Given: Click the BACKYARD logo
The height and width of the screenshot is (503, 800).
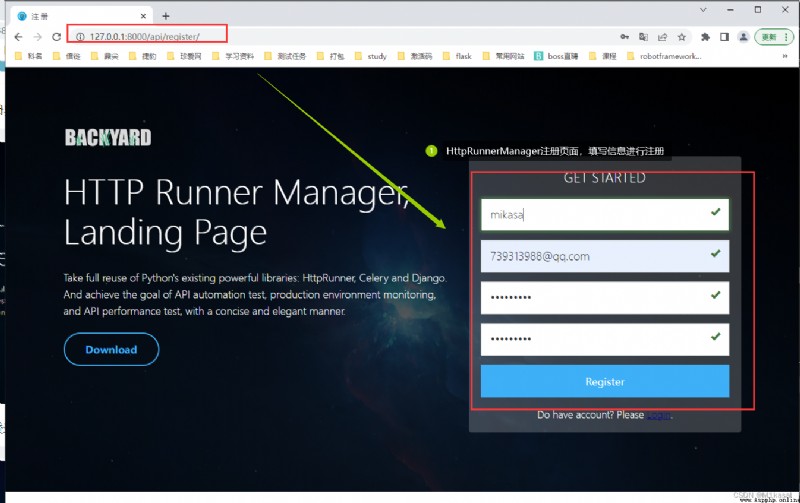Looking at the screenshot, I should tap(108, 137).
